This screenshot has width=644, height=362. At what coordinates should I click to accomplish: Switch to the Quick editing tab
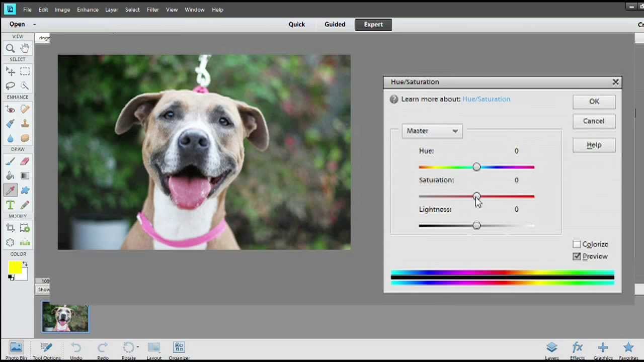pyautogui.click(x=296, y=24)
